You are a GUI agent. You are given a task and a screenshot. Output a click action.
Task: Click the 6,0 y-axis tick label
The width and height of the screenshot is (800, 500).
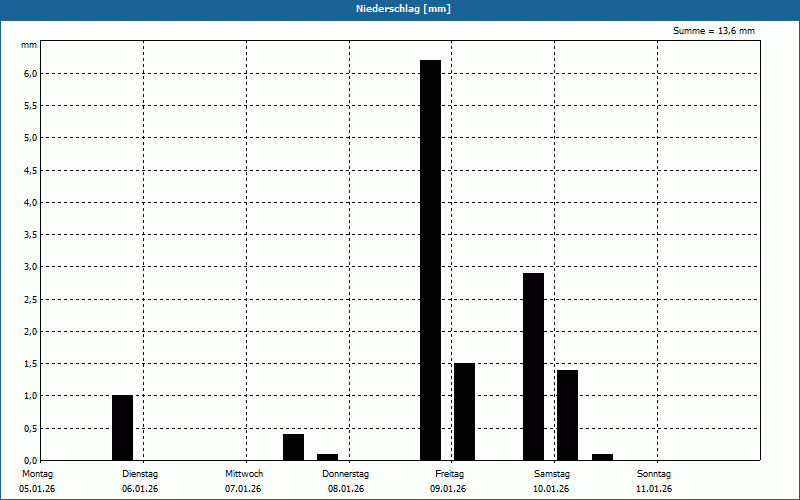pos(31,73)
